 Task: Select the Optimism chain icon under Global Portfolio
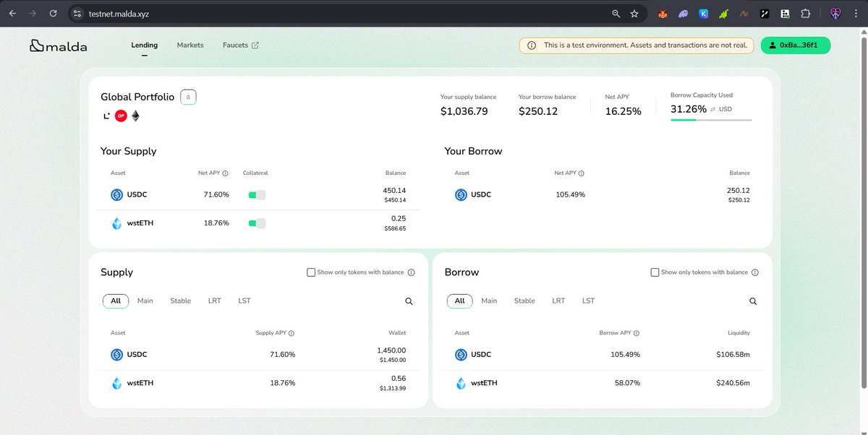pyautogui.click(x=121, y=116)
